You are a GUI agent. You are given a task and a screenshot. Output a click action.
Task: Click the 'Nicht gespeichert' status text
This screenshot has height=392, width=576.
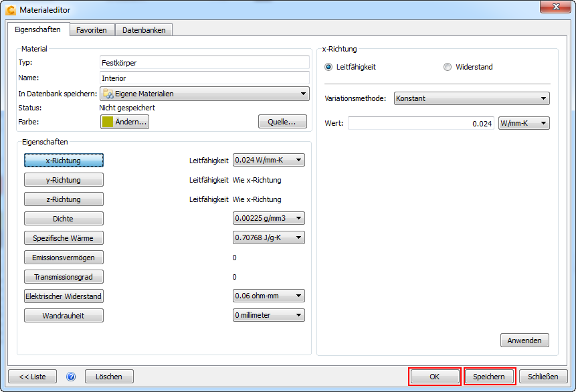click(x=127, y=108)
